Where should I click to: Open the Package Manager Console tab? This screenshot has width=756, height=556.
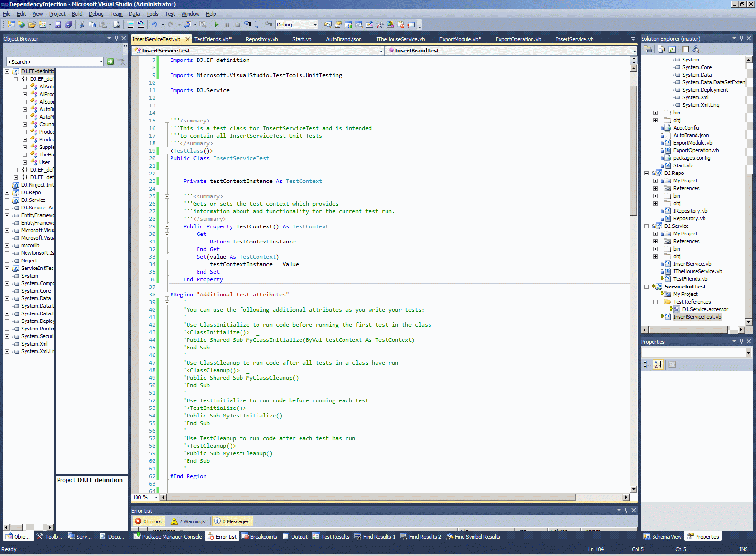pyautogui.click(x=168, y=537)
